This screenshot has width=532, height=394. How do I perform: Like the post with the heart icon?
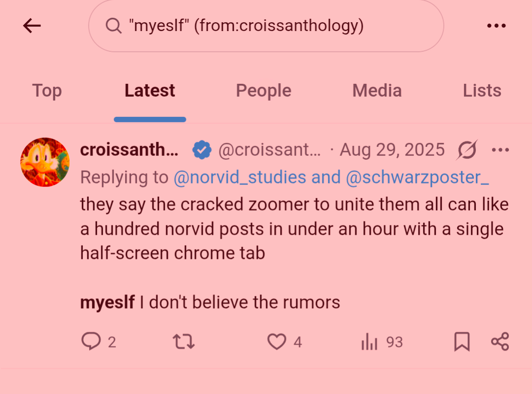click(277, 341)
